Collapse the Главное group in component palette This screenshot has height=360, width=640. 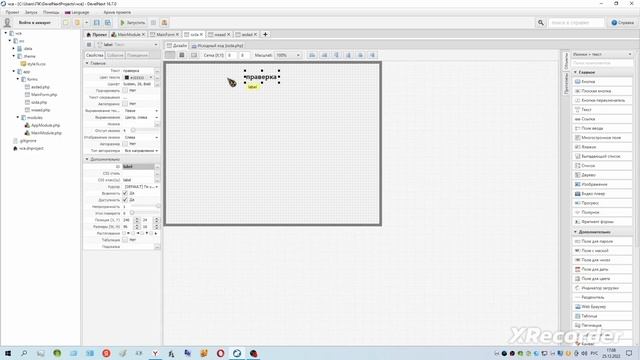pyautogui.click(x=576, y=72)
